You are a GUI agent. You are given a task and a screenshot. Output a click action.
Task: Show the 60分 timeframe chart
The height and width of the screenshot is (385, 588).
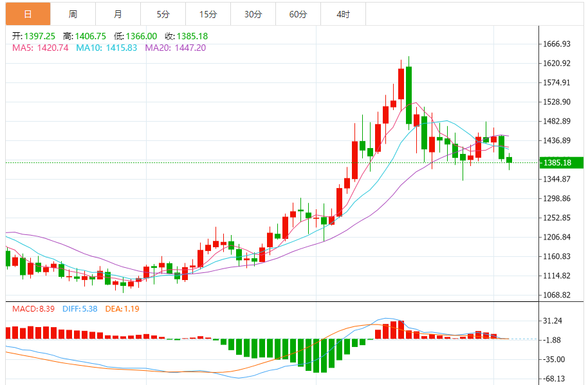[x=298, y=14]
